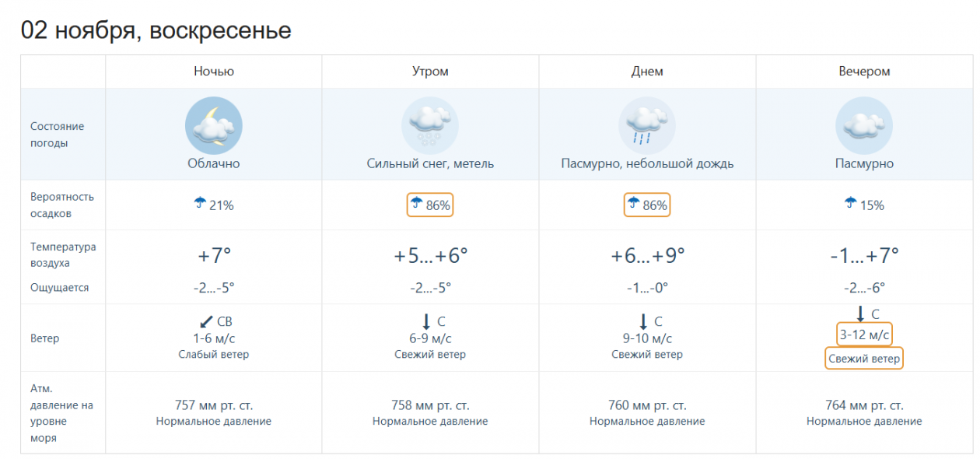Image resolution: width=980 pixels, height=459 pixels.
Task: Click the north wind arrow under Днем
Action: click(x=643, y=321)
